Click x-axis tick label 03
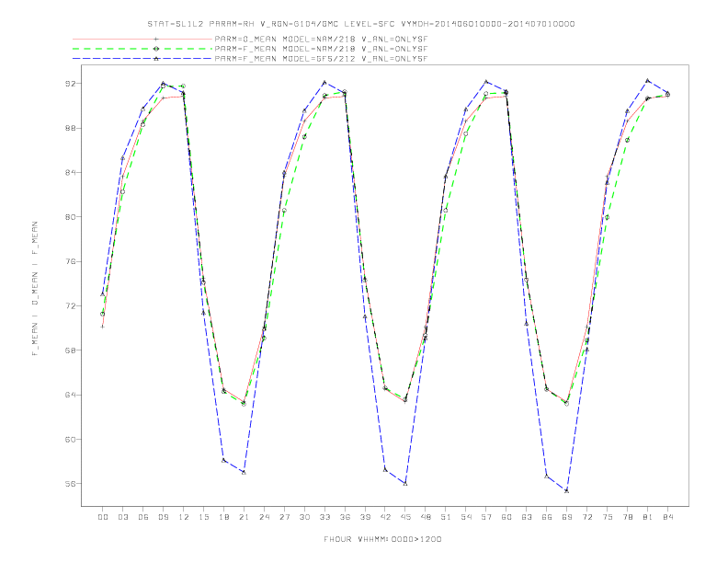The image size is (728, 563). (x=122, y=517)
